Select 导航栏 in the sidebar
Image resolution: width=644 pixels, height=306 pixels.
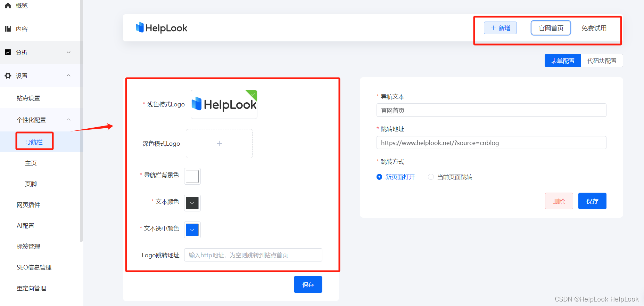coord(34,142)
